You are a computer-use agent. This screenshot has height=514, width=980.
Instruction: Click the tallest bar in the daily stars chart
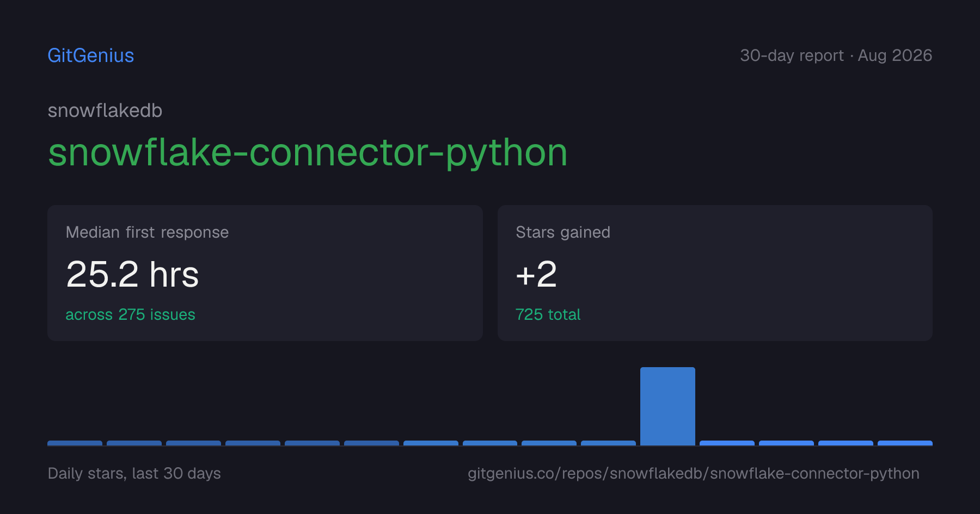coord(667,406)
